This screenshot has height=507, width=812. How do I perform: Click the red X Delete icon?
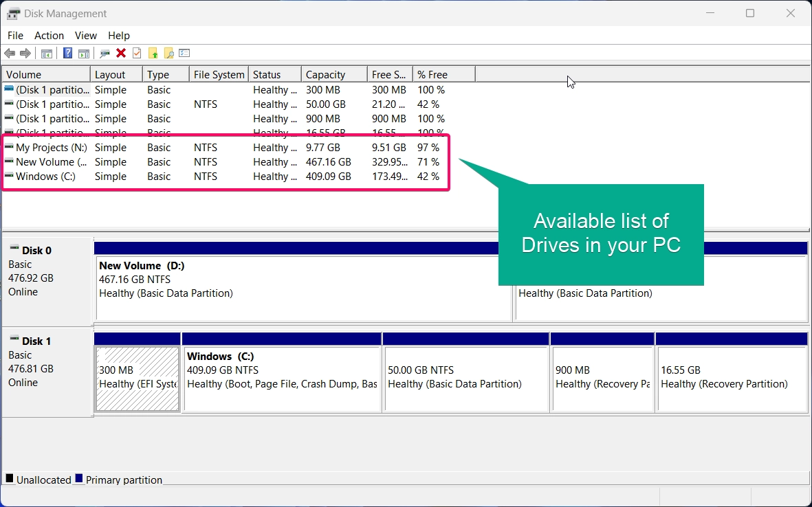click(x=121, y=54)
